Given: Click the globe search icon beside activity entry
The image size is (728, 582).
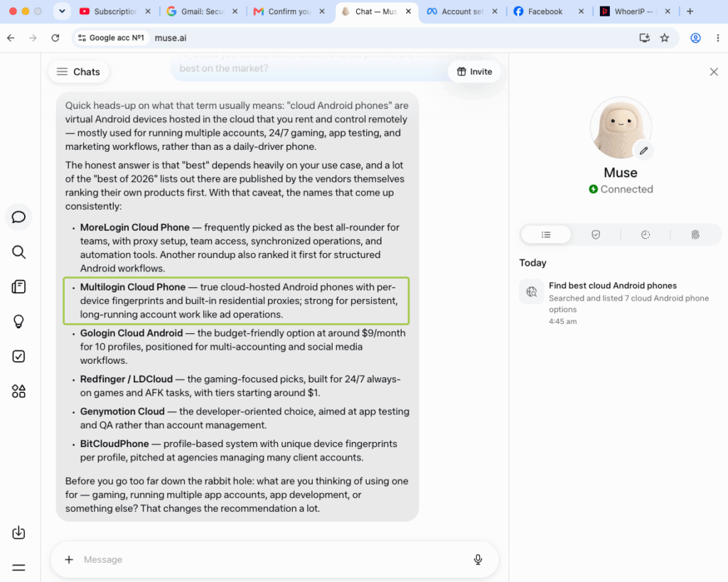Looking at the screenshot, I should [532, 291].
